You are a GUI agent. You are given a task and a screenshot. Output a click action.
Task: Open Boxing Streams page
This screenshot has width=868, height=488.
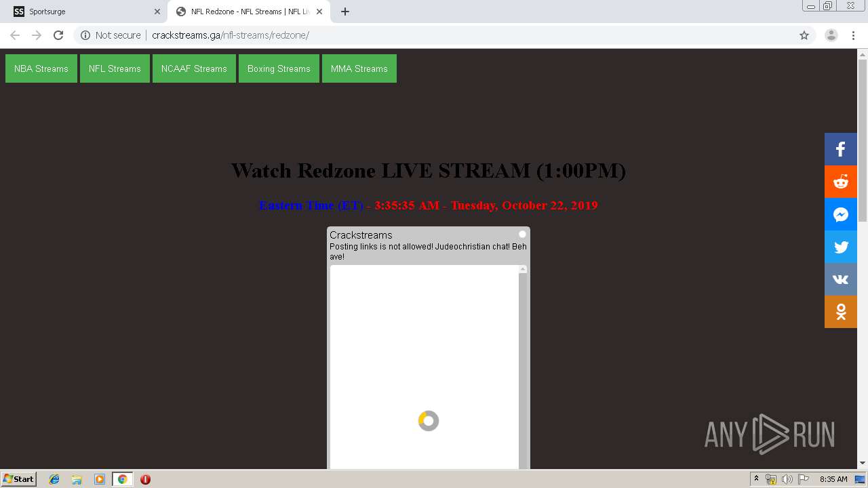click(279, 68)
